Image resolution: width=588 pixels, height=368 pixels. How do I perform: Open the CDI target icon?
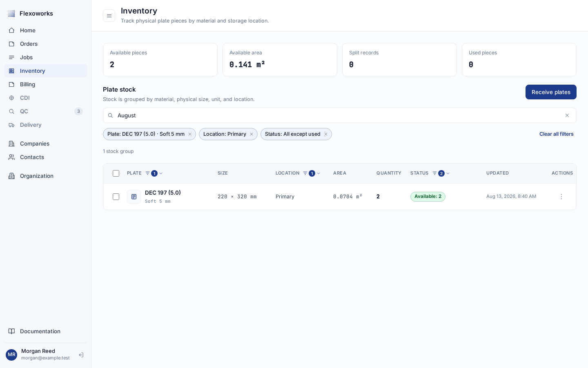(11, 98)
